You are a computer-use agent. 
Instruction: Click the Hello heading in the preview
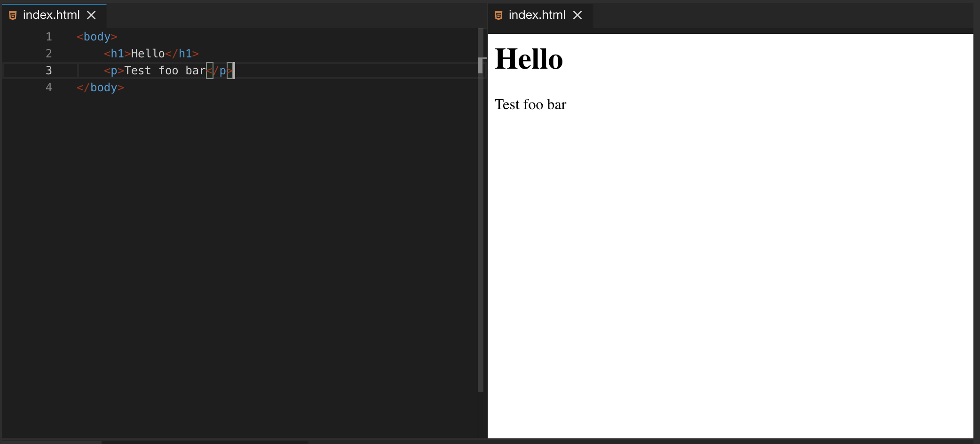[529, 59]
